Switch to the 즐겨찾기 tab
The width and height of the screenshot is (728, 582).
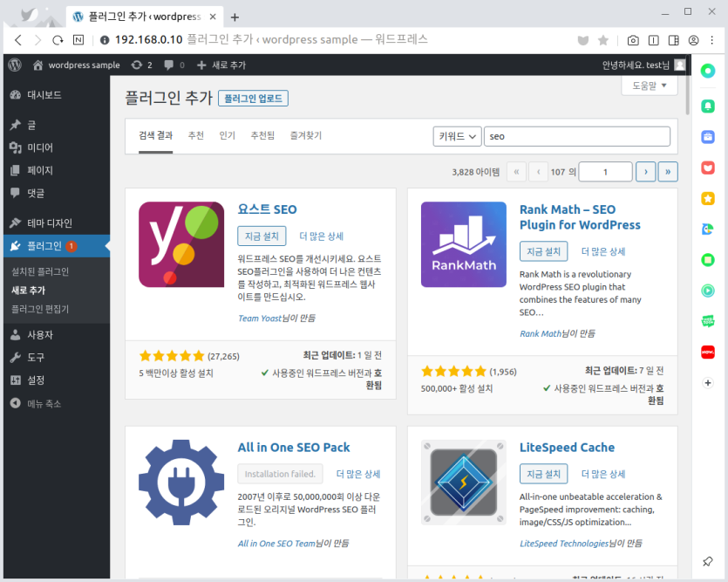point(305,135)
